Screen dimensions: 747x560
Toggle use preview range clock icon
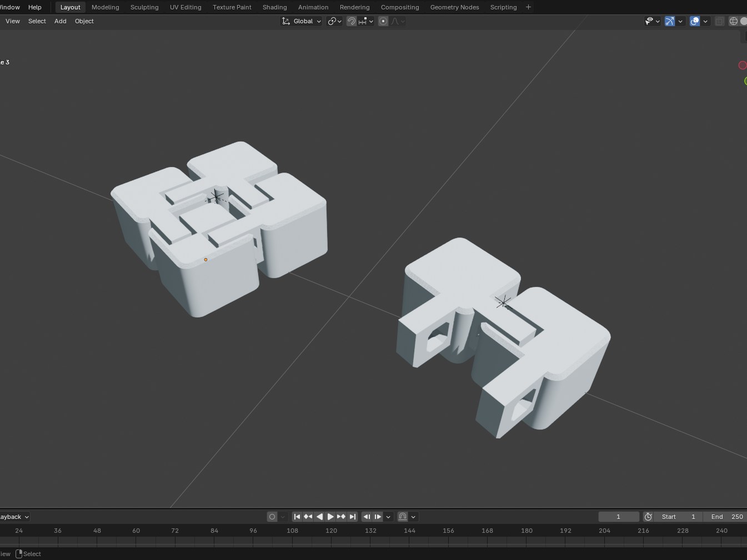pos(648,517)
